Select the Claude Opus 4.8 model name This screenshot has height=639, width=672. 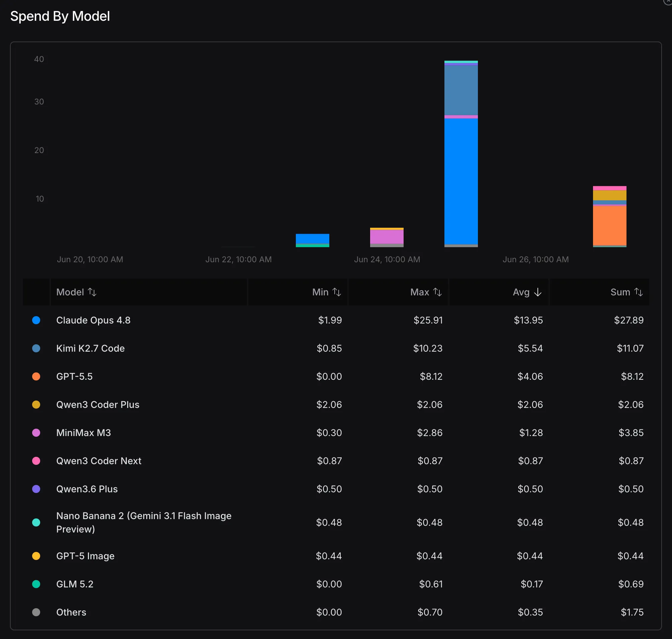[93, 320]
